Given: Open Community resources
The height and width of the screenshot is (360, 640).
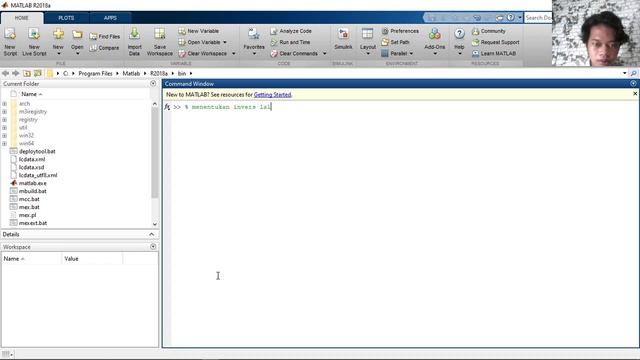Looking at the screenshot, I should [489, 31].
